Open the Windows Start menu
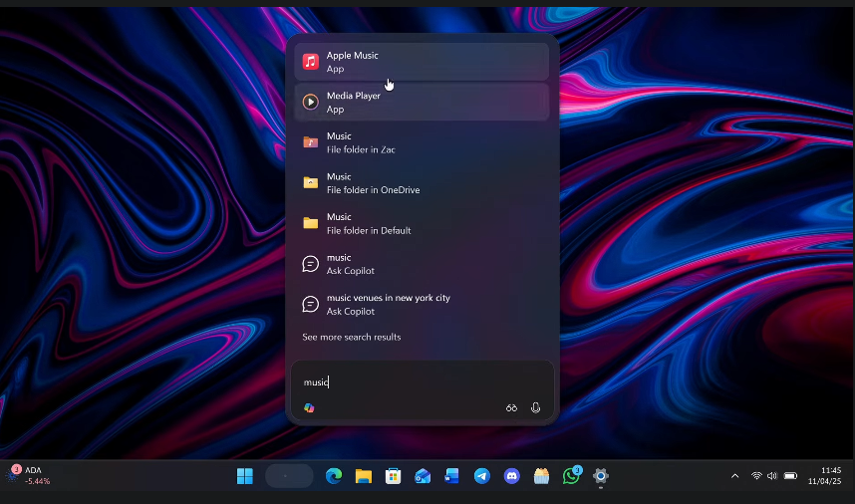This screenshot has height=504, width=855. [x=245, y=476]
